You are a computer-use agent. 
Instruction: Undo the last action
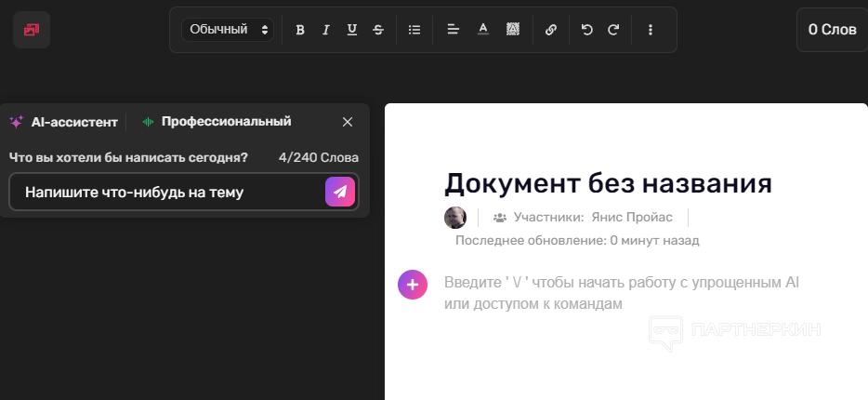586,30
